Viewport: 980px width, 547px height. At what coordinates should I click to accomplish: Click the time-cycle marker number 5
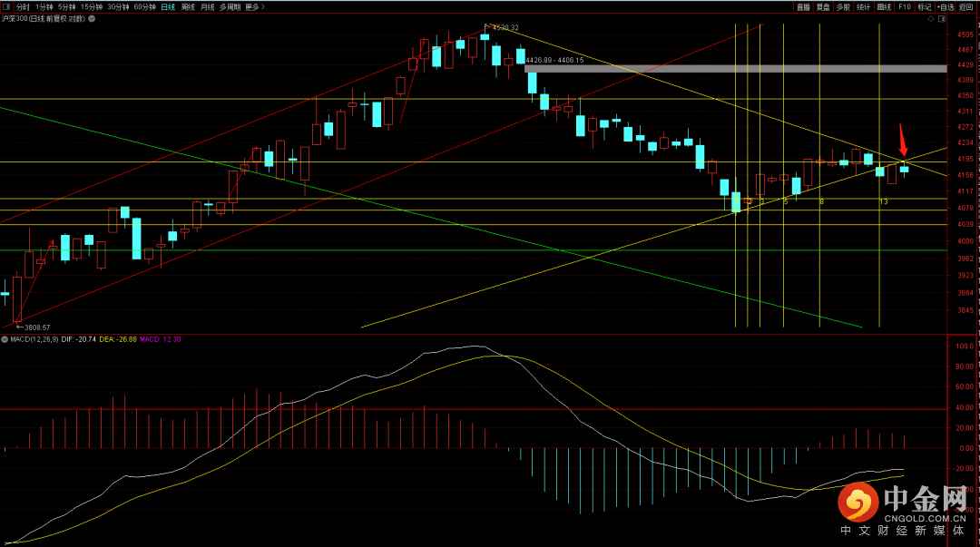click(786, 201)
